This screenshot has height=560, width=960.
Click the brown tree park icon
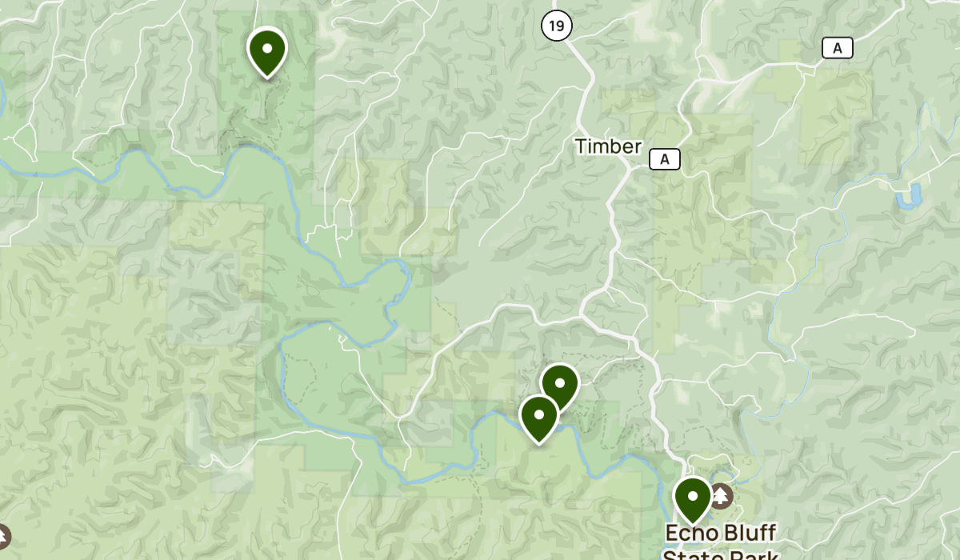722,496
